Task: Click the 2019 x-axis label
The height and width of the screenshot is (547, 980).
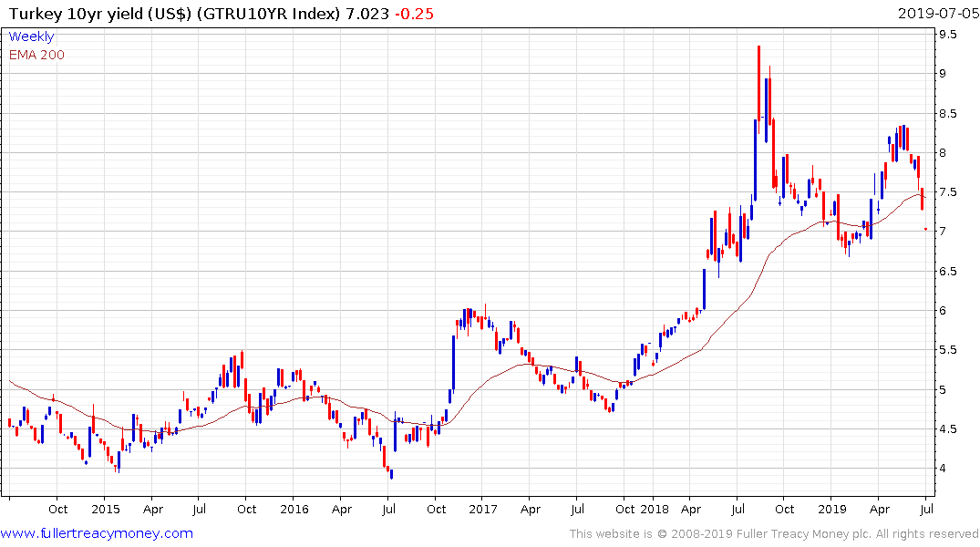Action: pos(832,509)
